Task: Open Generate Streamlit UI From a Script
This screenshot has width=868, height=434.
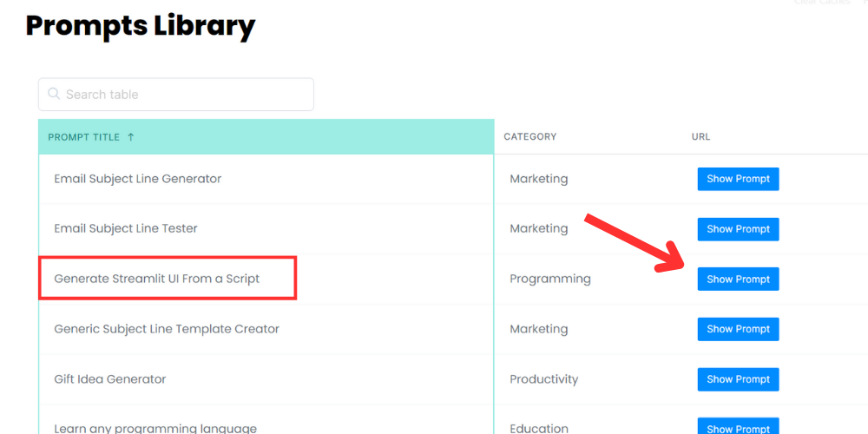Action: (x=156, y=279)
